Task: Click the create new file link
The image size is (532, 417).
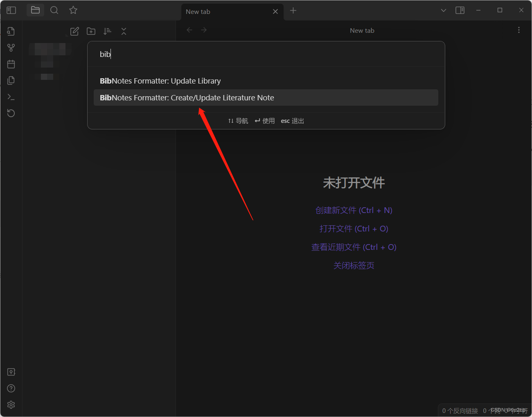Action: click(x=354, y=210)
